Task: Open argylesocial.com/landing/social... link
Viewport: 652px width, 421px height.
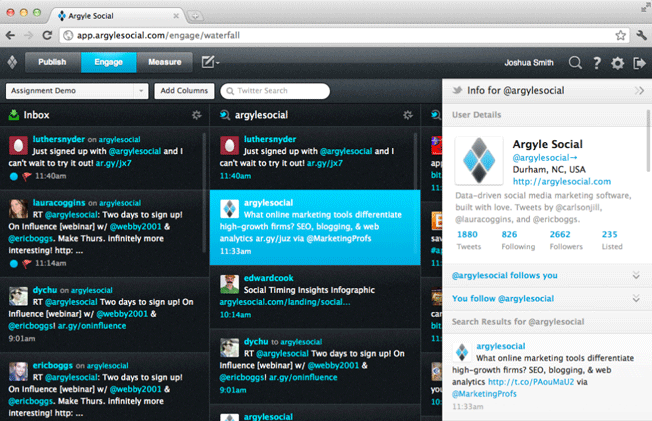Action: pos(285,302)
